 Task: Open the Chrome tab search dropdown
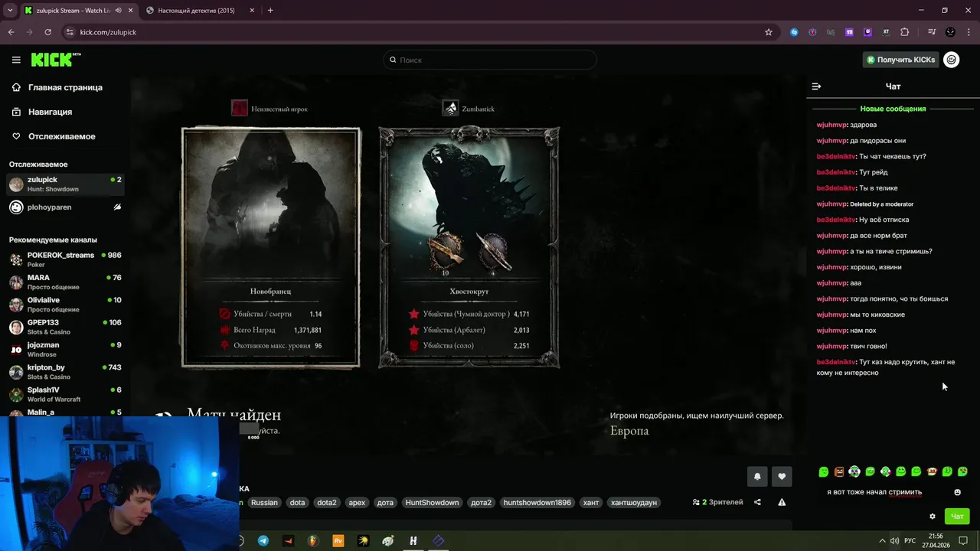click(x=10, y=10)
